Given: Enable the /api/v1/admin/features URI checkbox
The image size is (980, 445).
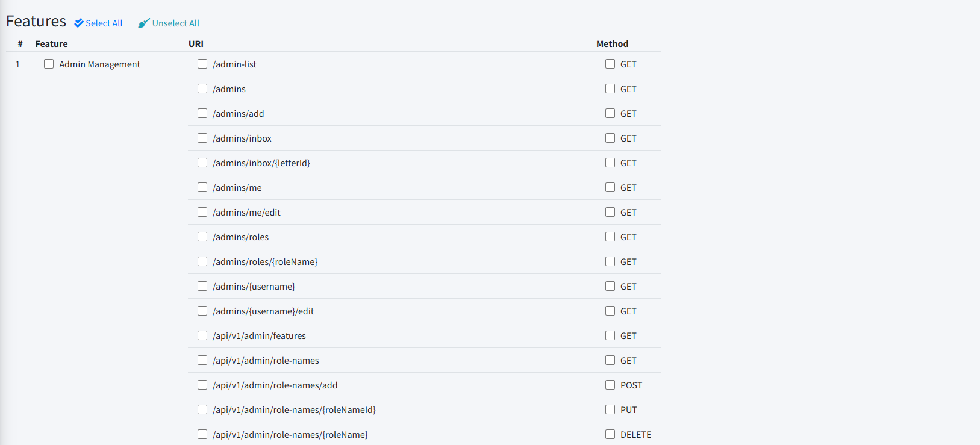Looking at the screenshot, I should coord(202,335).
